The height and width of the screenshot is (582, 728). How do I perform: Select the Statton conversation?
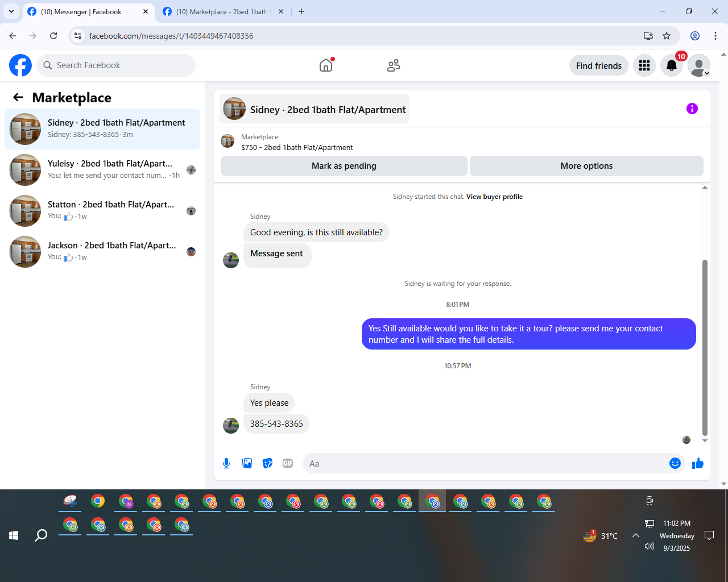[x=102, y=211]
